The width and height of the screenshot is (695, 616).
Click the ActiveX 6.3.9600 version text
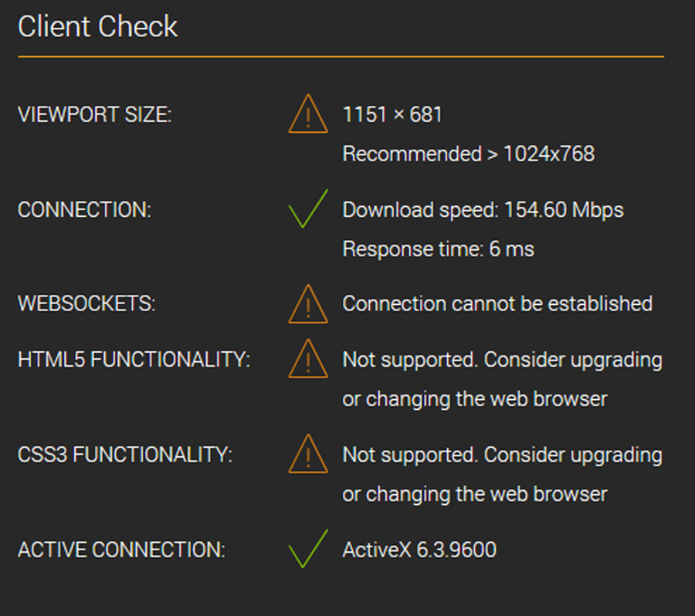[419, 550]
